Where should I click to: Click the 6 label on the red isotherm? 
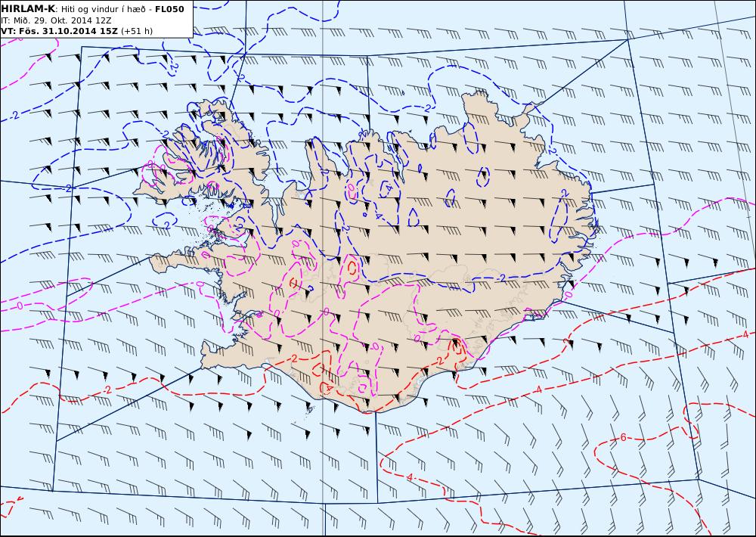click(x=623, y=438)
